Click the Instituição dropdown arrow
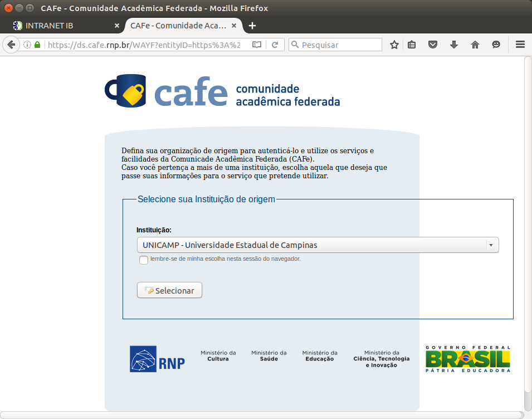The width and height of the screenshot is (532, 419). click(491, 245)
